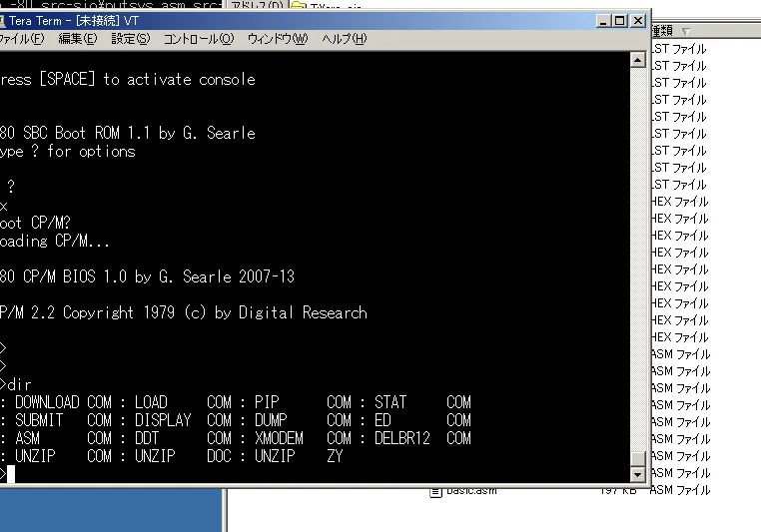761x532 pixels.
Task: Click the STAT filename in the listing
Action: point(390,402)
